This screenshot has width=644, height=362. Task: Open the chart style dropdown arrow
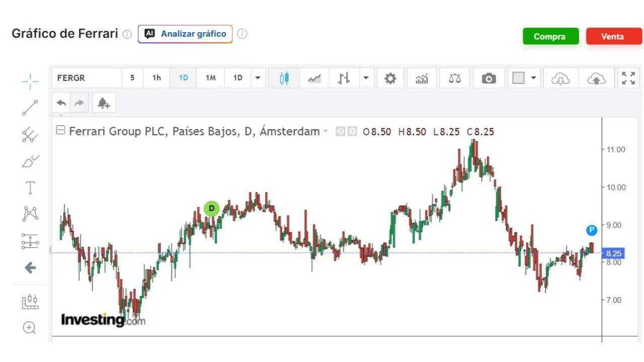[x=366, y=78]
